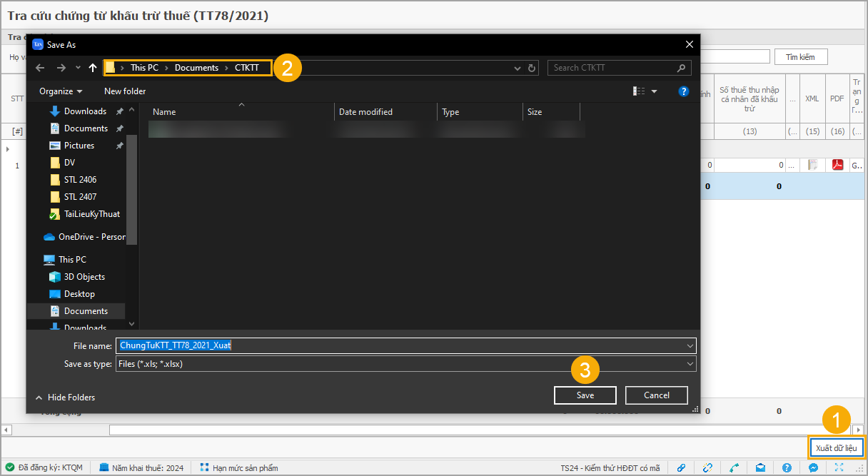Click TS24 - Kiểm thử HĐĐT có mã status

(x=610, y=467)
